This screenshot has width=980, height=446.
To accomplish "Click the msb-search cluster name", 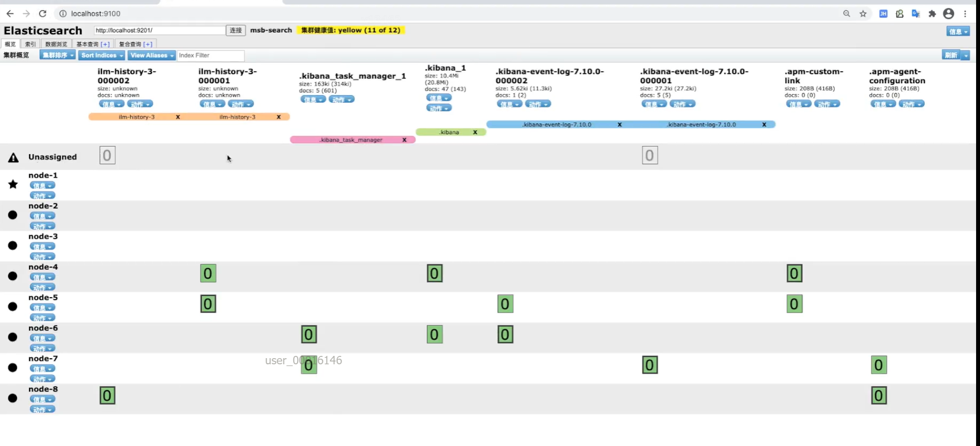I will pos(271,30).
